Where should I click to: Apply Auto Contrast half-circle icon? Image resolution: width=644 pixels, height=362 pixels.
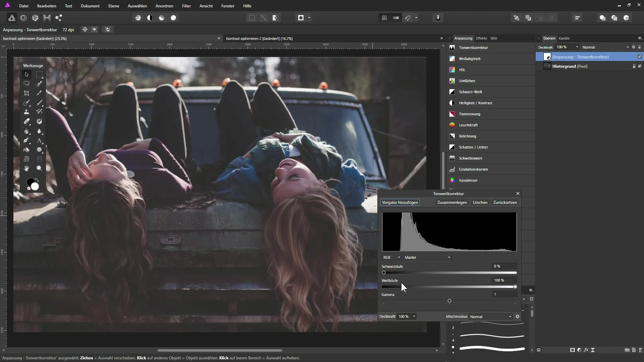(150, 18)
